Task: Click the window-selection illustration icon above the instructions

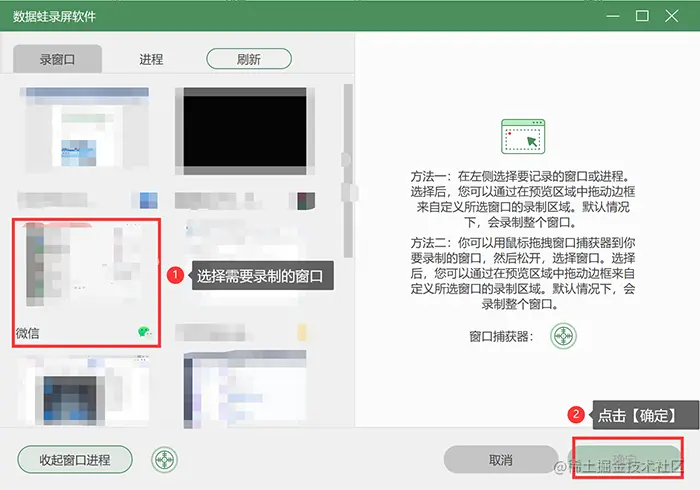Action: (x=523, y=137)
